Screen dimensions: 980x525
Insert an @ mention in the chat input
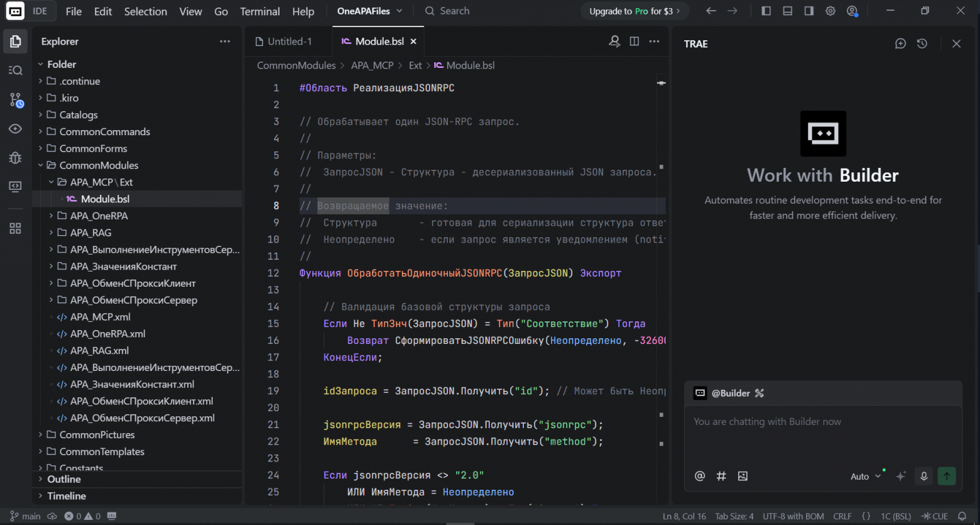[700, 476]
